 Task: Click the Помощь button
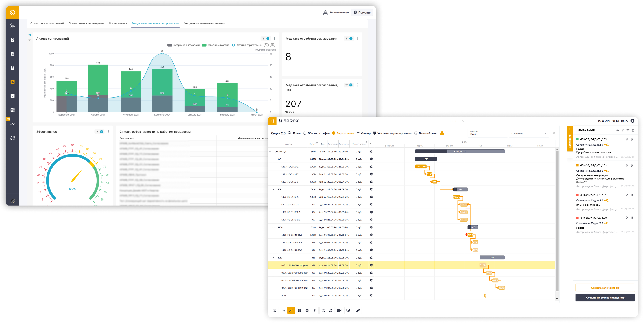(x=362, y=12)
